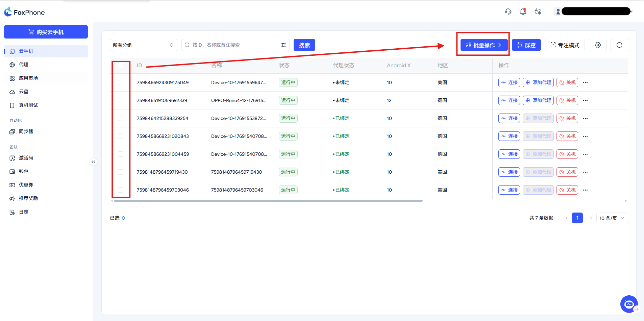This screenshot has height=321, width=644.
Task: Toggle the select-all checkbox in header
Action: (121, 66)
